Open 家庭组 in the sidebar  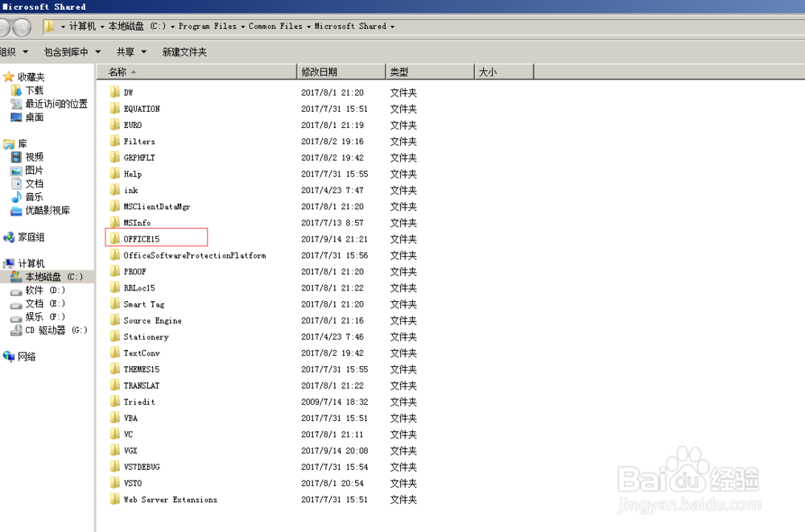point(34,237)
